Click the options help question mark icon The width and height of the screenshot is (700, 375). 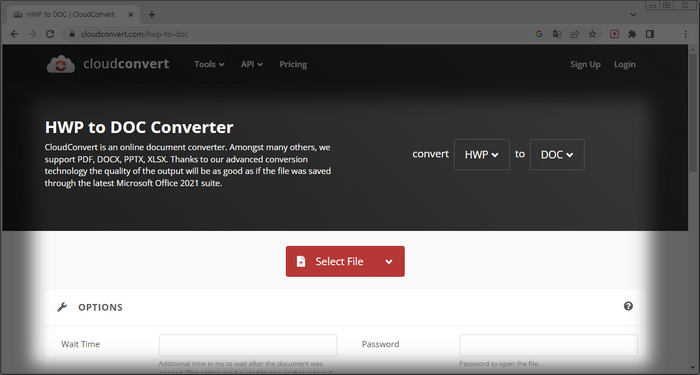[628, 306]
